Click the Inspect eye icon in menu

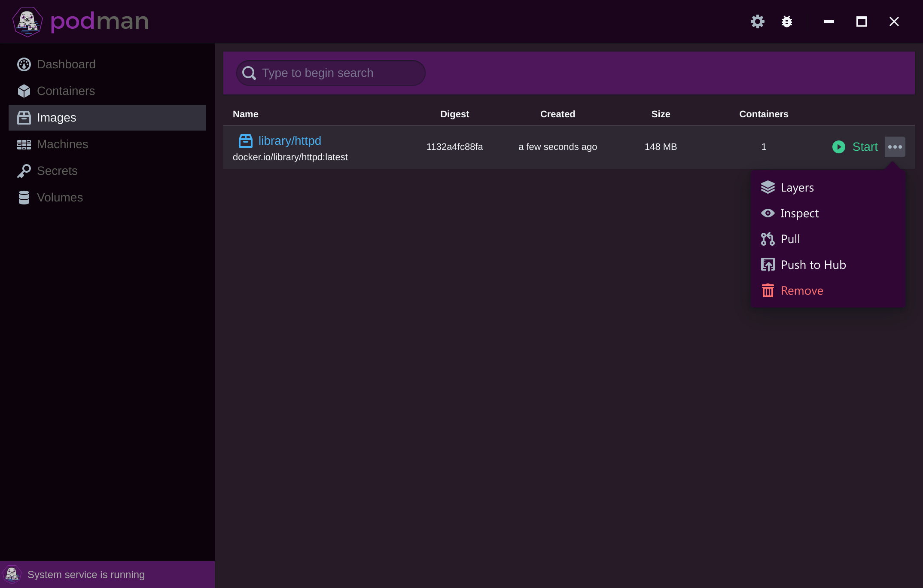(768, 213)
